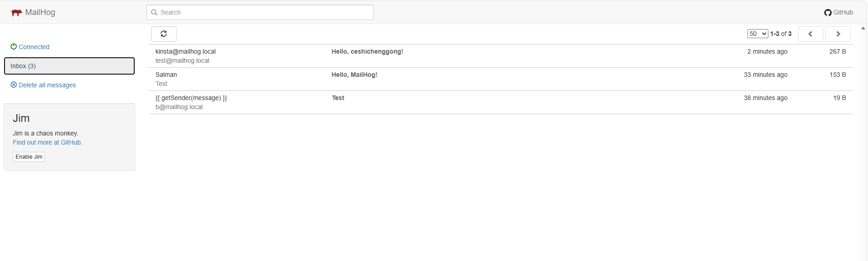Click the Connected status text
This screenshot has height=261, width=868.
(x=34, y=47)
